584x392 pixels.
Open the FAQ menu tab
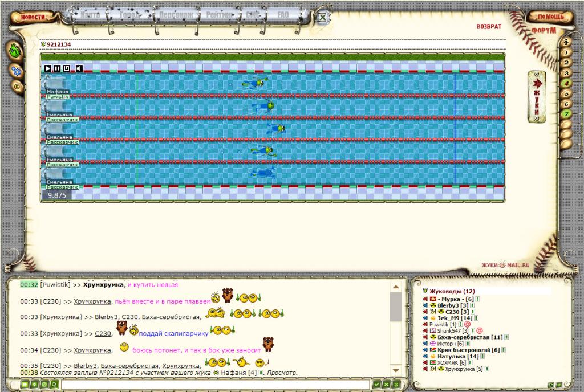[282, 15]
